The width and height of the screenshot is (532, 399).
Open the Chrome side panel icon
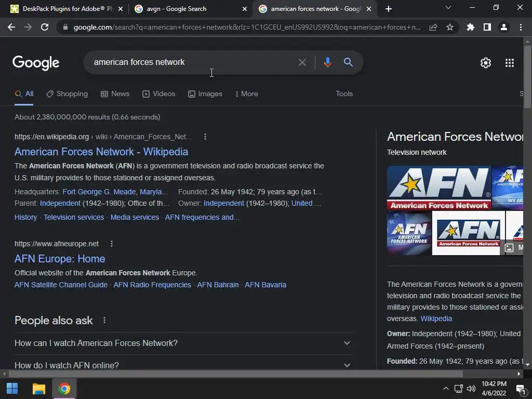click(x=487, y=27)
